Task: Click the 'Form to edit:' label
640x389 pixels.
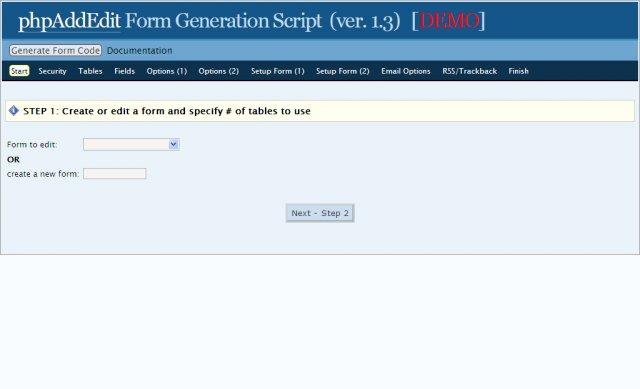Action: tap(32, 144)
